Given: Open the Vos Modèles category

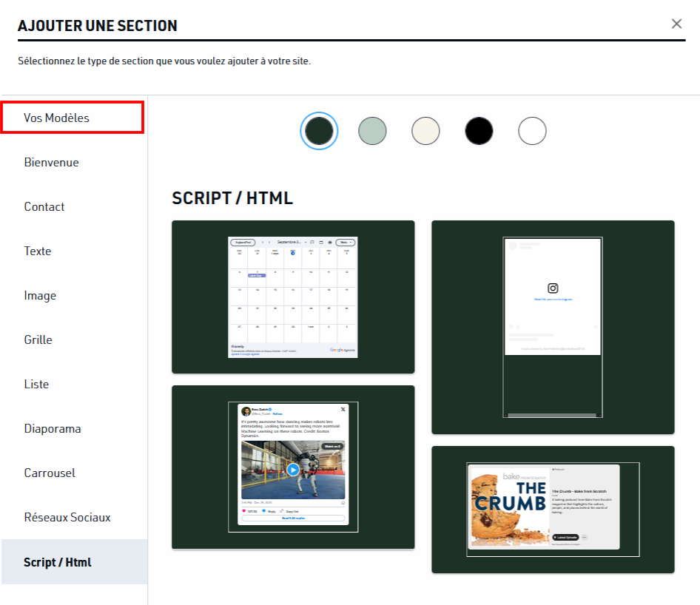Looking at the screenshot, I should pyautogui.click(x=73, y=118).
